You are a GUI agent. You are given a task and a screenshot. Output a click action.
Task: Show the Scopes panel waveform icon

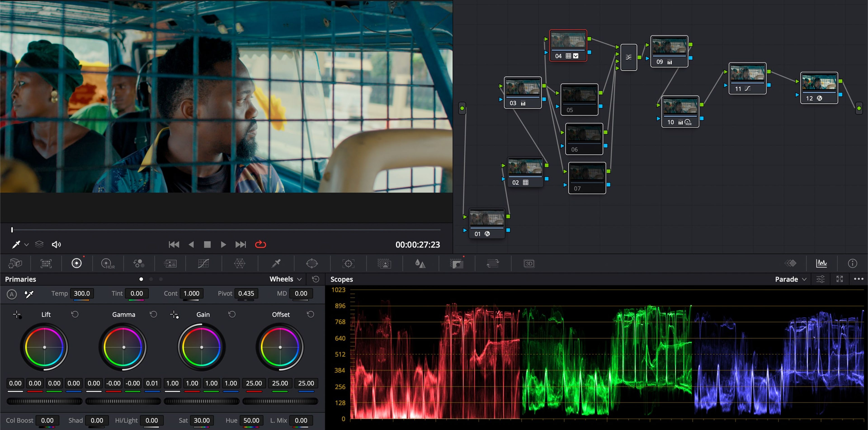(x=821, y=263)
